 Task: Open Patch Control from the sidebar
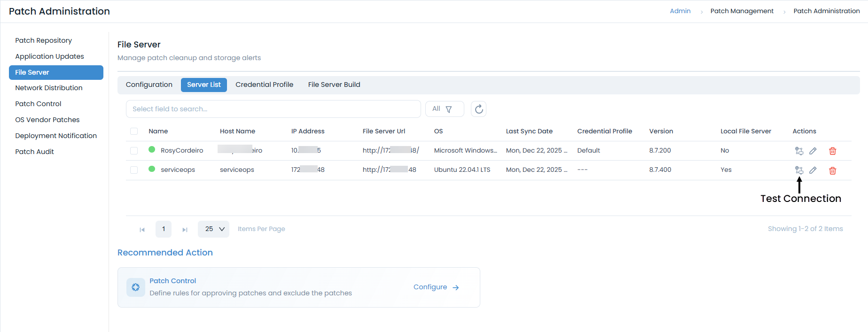tap(38, 104)
